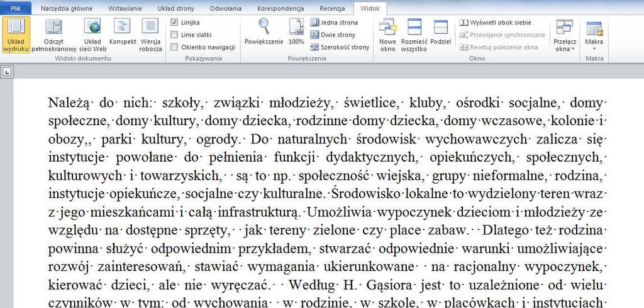Switch to Układ strony tab
The image size is (644, 308).
[x=176, y=8]
